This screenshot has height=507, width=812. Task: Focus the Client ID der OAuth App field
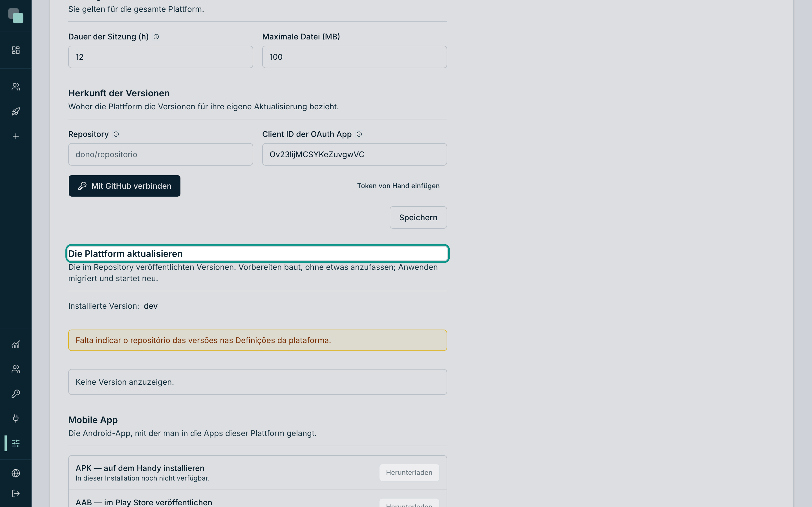click(354, 154)
